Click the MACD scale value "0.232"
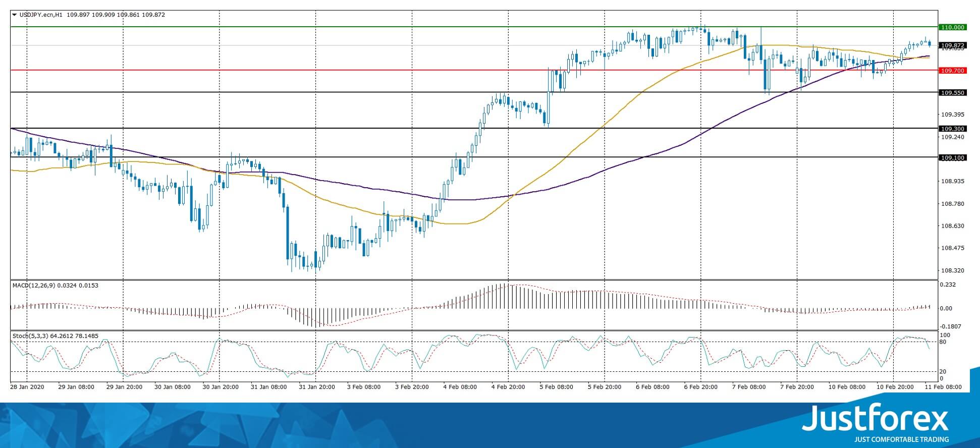980x448 pixels. (x=948, y=285)
